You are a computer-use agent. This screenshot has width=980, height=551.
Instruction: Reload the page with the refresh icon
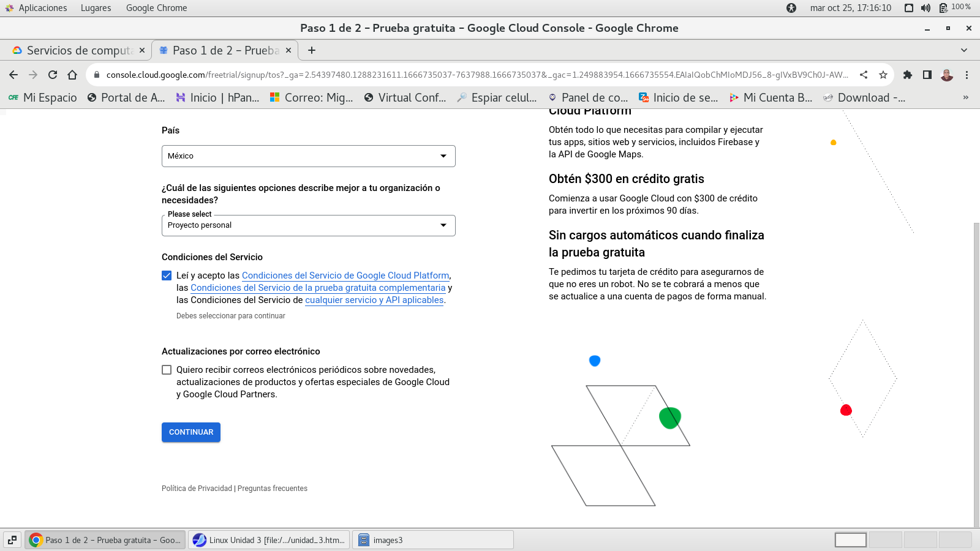[53, 75]
